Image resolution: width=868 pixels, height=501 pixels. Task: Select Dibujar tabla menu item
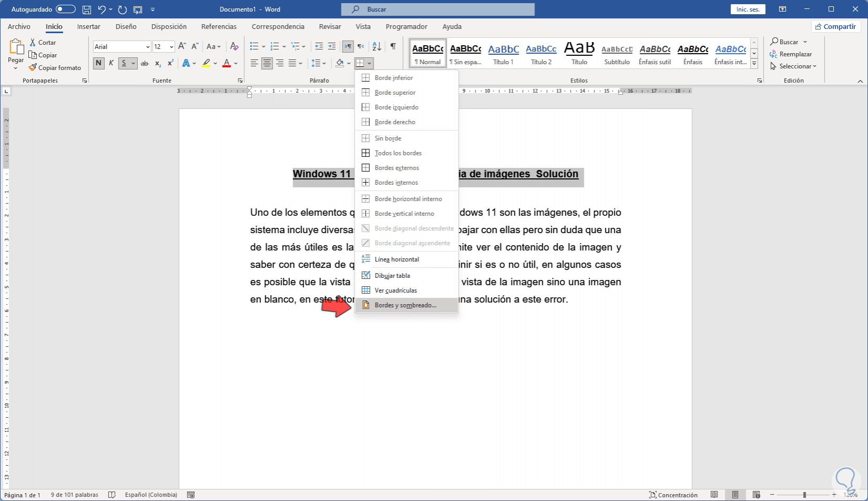pyautogui.click(x=407, y=276)
